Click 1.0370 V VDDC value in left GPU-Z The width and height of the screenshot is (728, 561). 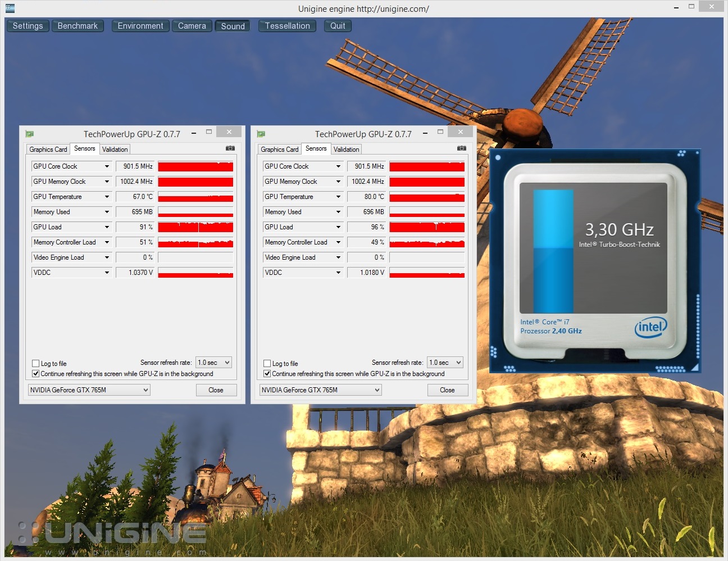[x=135, y=273]
